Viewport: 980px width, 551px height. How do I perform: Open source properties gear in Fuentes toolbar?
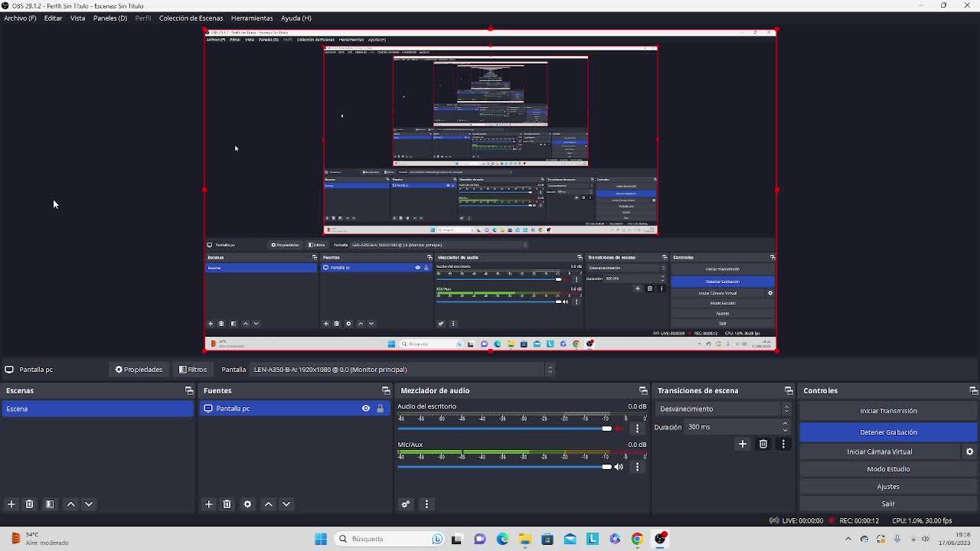247,504
